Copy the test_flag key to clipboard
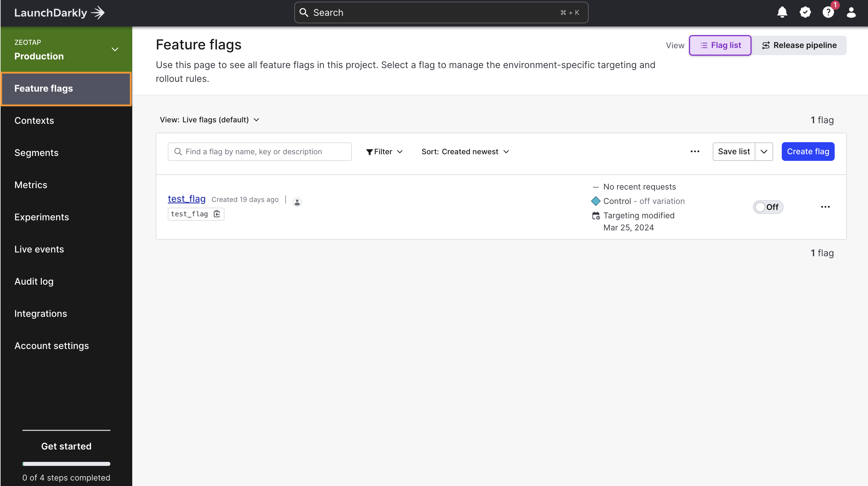Image resolution: width=868 pixels, height=486 pixels. 217,214
